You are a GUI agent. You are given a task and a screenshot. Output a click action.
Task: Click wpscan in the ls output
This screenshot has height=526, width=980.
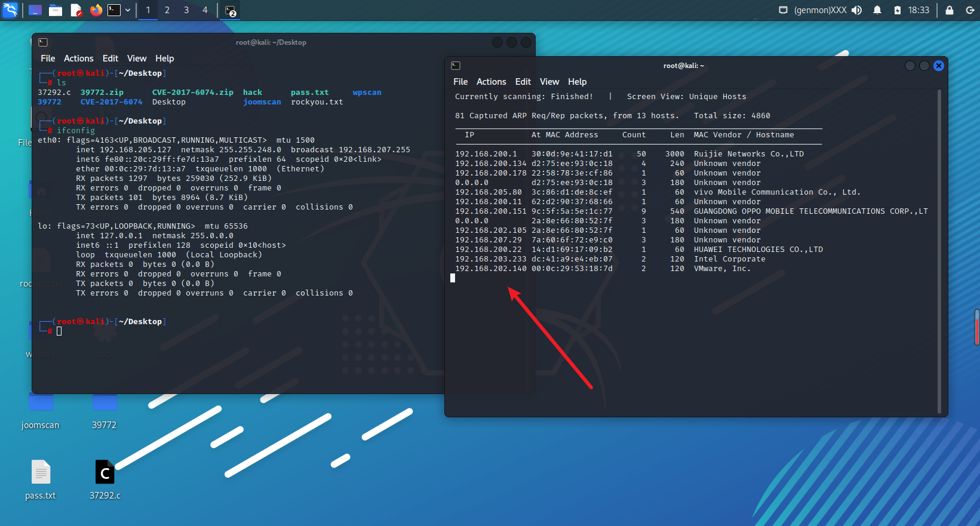tap(367, 93)
